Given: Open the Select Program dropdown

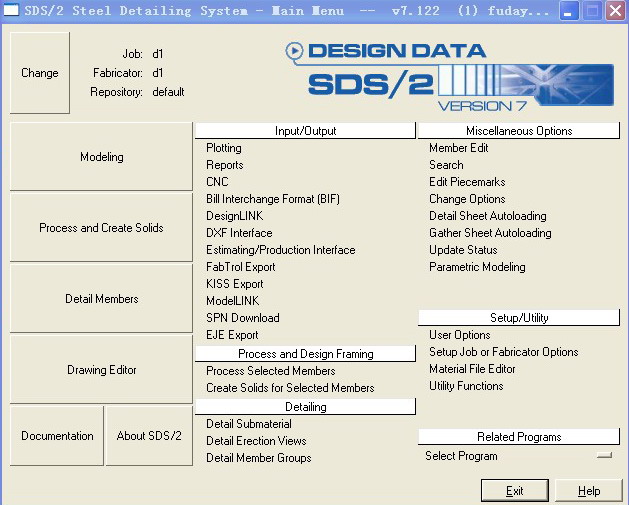Looking at the screenshot, I should coord(604,455).
